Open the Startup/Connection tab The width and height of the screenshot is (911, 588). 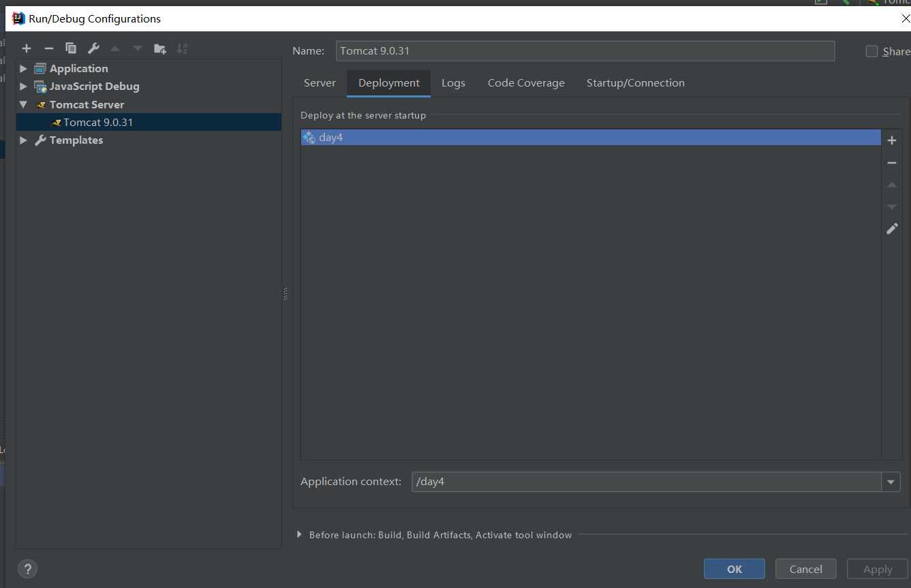coord(636,83)
